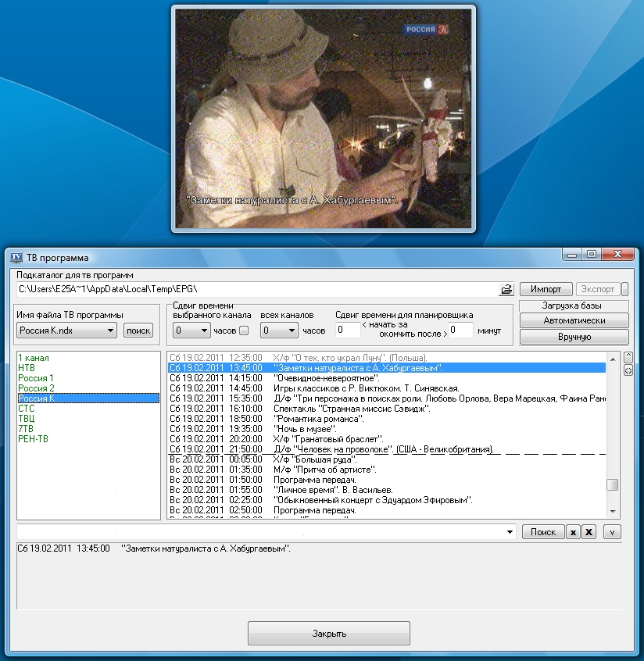Click the TV app icon in title bar
Image resolution: width=644 pixels, height=661 pixels.
click(16, 258)
